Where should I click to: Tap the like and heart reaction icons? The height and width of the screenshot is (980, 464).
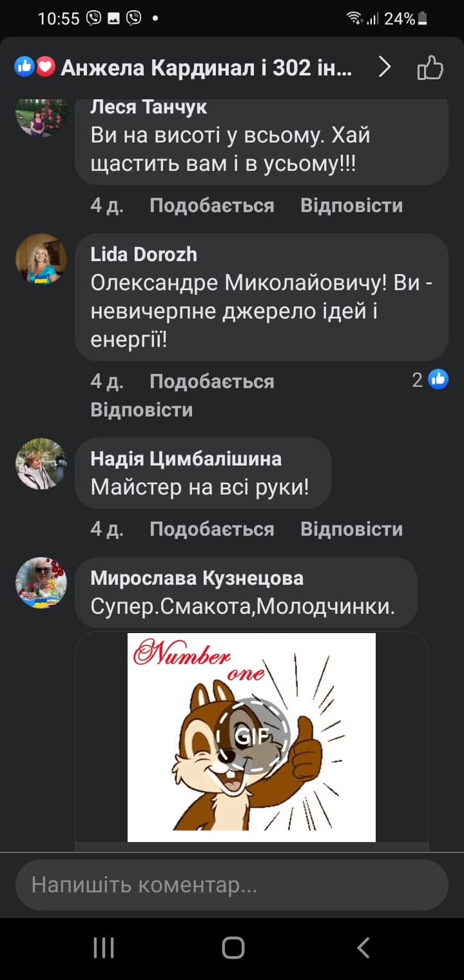pyautogui.click(x=35, y=67)
